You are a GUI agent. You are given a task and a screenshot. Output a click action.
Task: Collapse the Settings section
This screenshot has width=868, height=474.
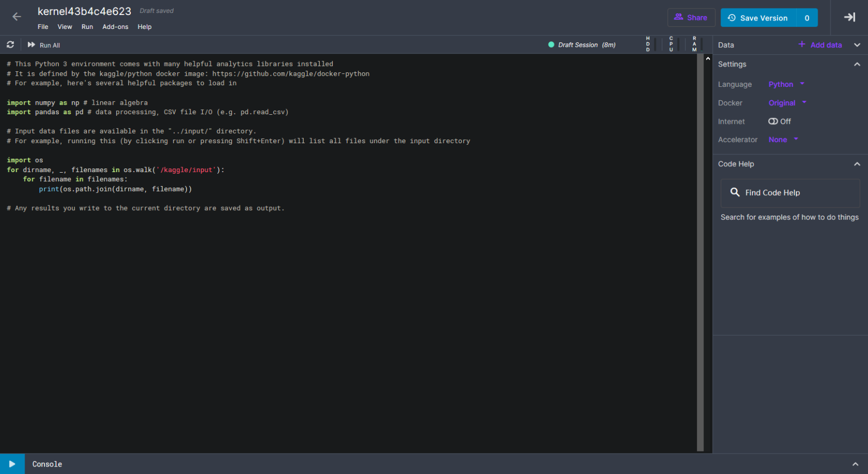[857, 64]
